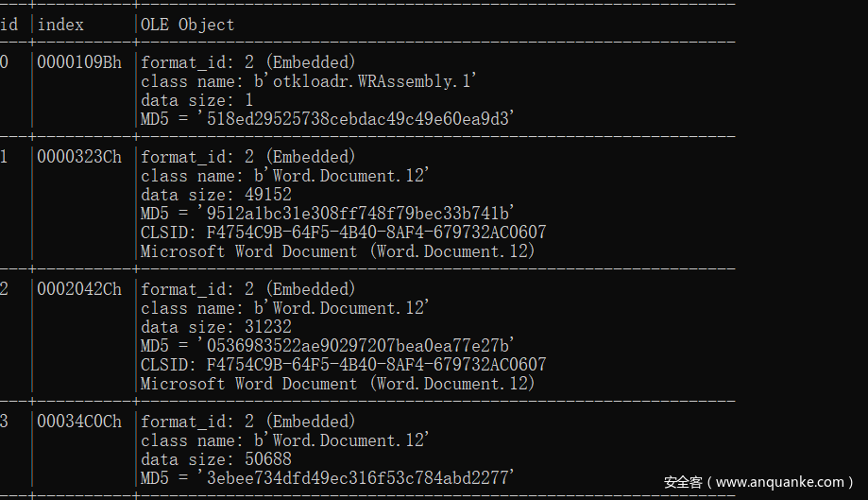Click the "data size: 31232" line
Screen dimensions: 868x500
pos(216,327)
